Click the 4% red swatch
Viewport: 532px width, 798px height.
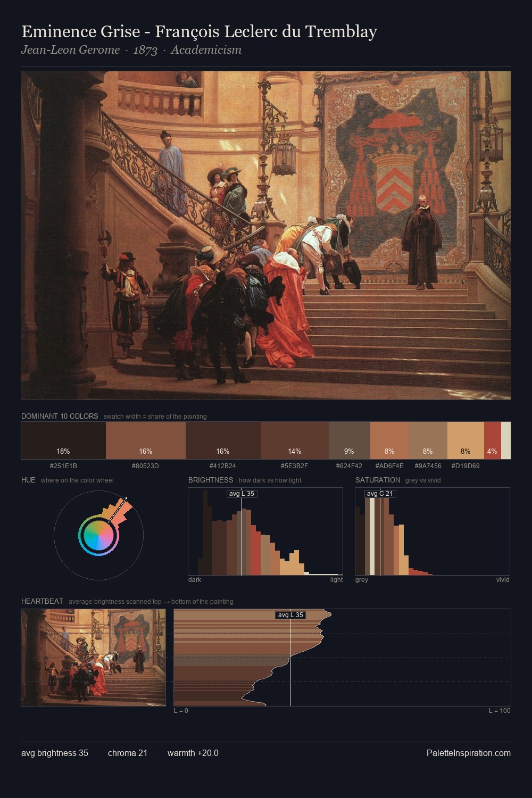493,440
